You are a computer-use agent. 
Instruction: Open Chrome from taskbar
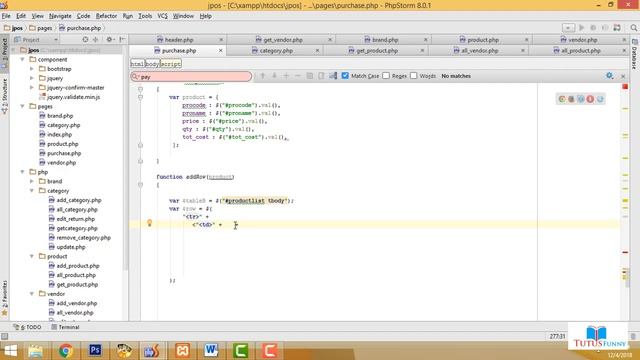point(65,351)
